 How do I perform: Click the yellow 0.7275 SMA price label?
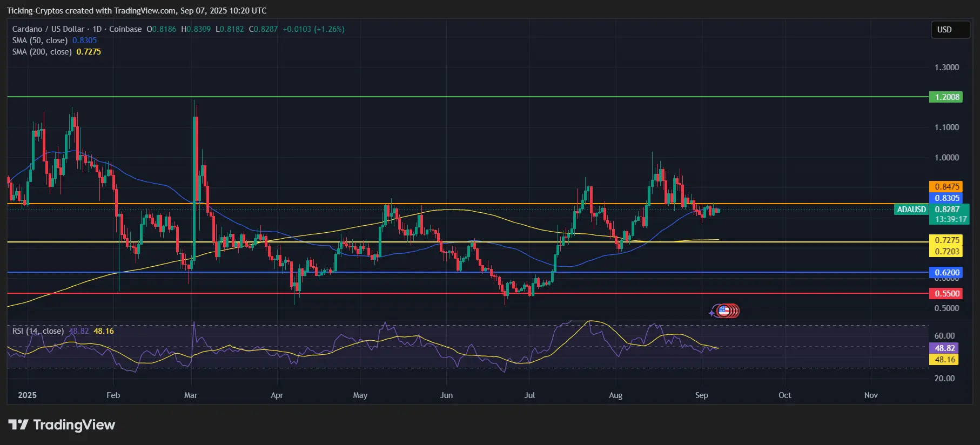(x=945, y=240)
